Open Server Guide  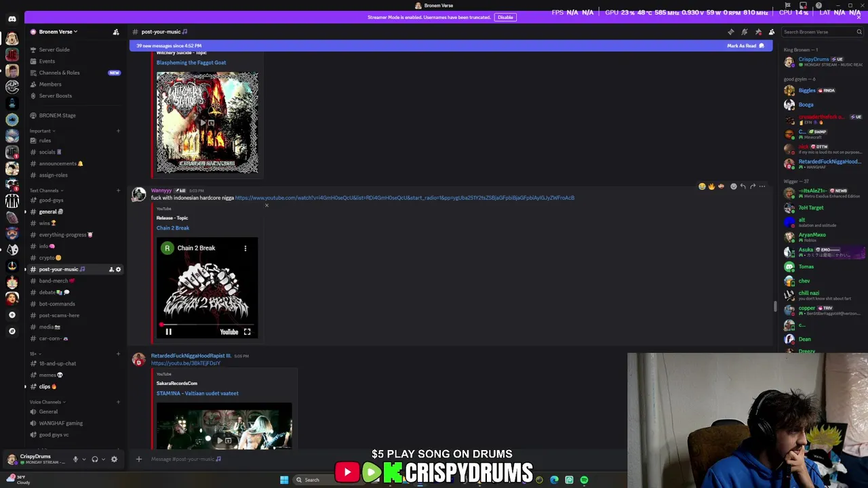tap(75, 49)
